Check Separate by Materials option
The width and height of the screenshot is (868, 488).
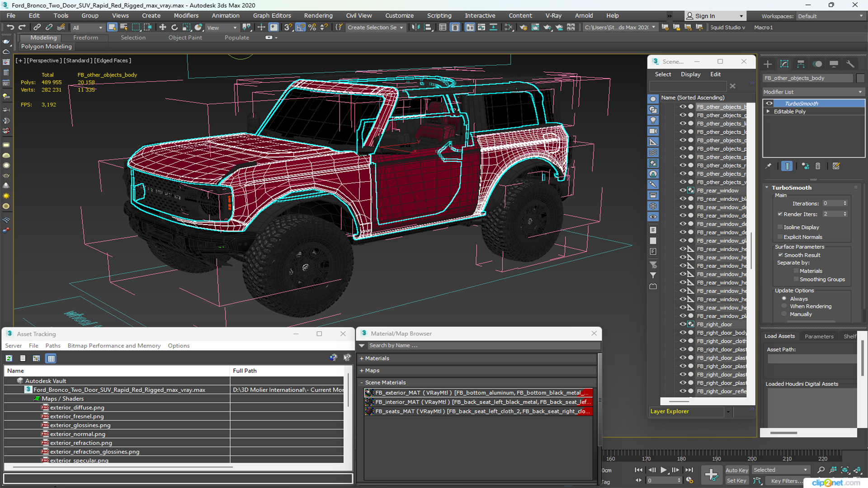[x=796, y=271]
